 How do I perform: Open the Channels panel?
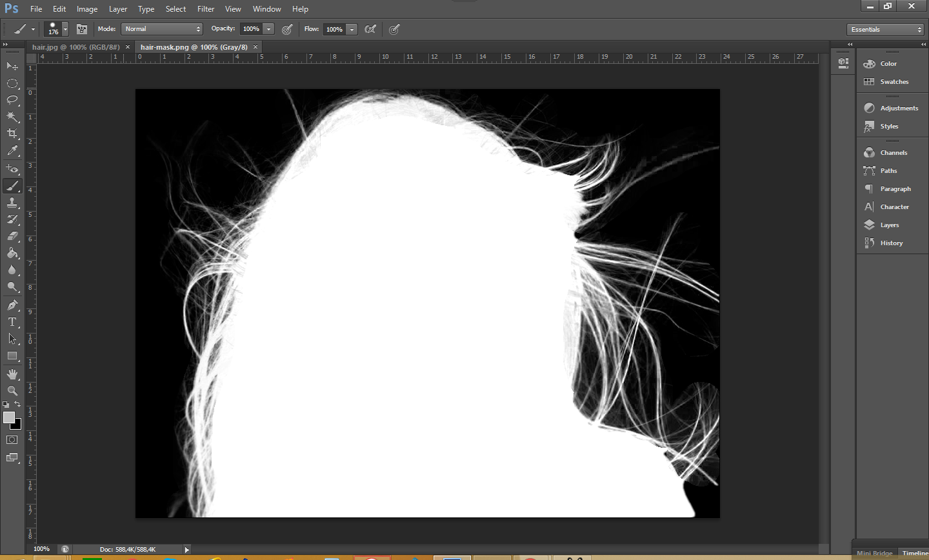[x=894, y=153]
